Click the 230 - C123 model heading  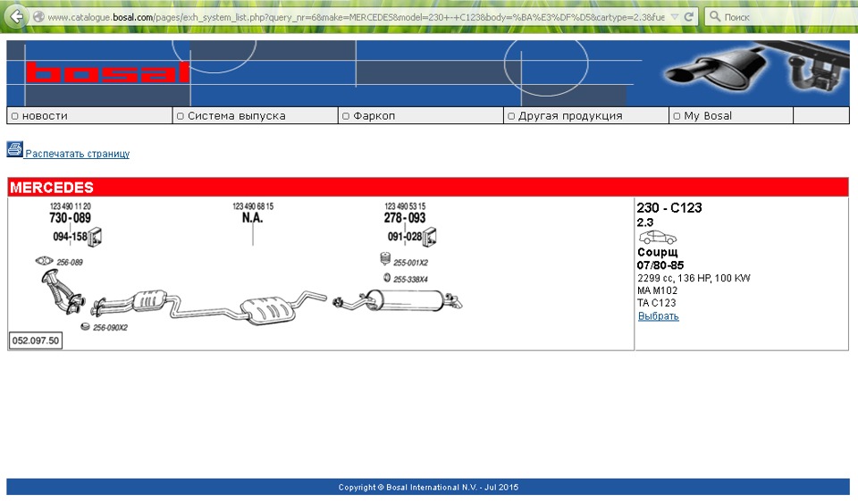coord(669,208)
